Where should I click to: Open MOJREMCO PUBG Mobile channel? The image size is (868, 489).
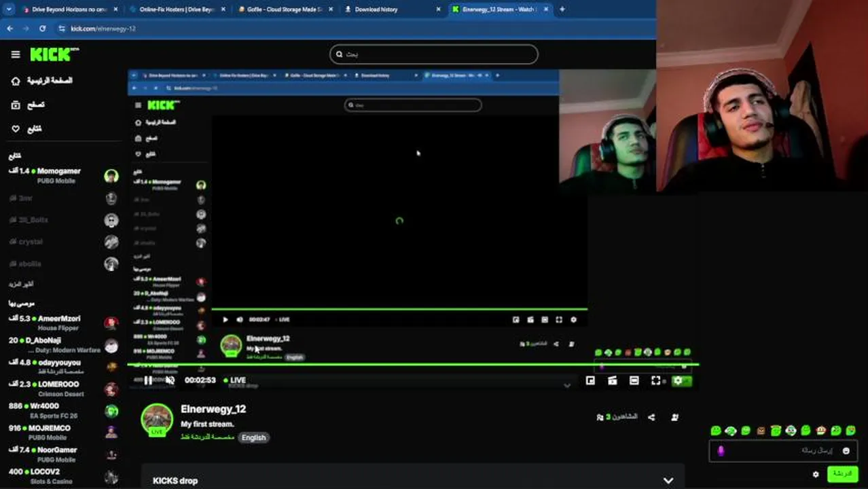64,433
